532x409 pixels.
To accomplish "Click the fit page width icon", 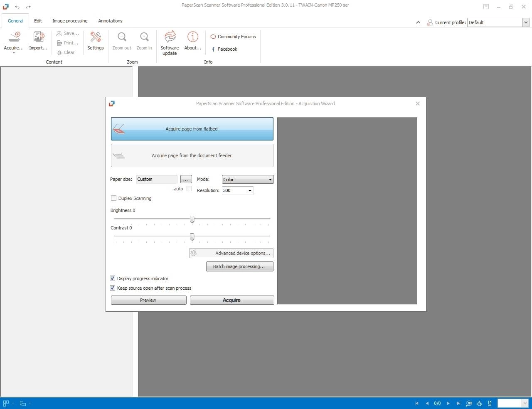I will (490, 403).
